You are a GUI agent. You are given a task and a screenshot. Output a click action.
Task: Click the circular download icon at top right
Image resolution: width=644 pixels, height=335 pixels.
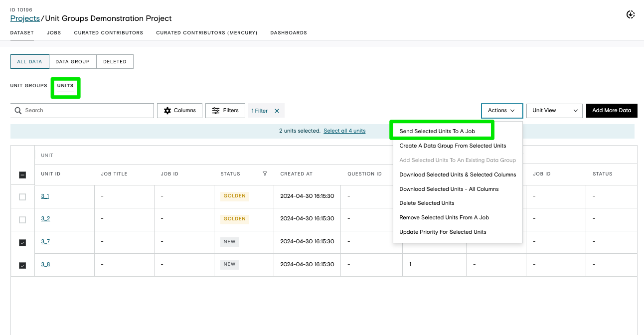pyautogui.click(x=630, y=14)
